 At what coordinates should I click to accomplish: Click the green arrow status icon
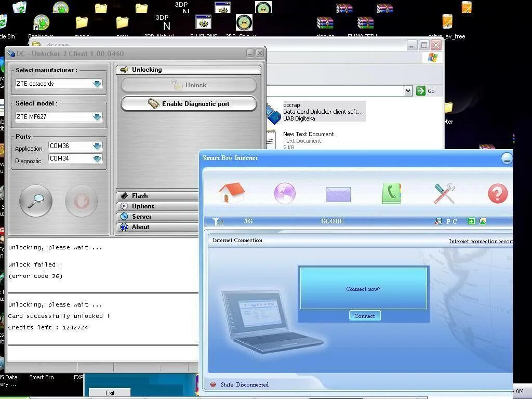pos(471,221)
